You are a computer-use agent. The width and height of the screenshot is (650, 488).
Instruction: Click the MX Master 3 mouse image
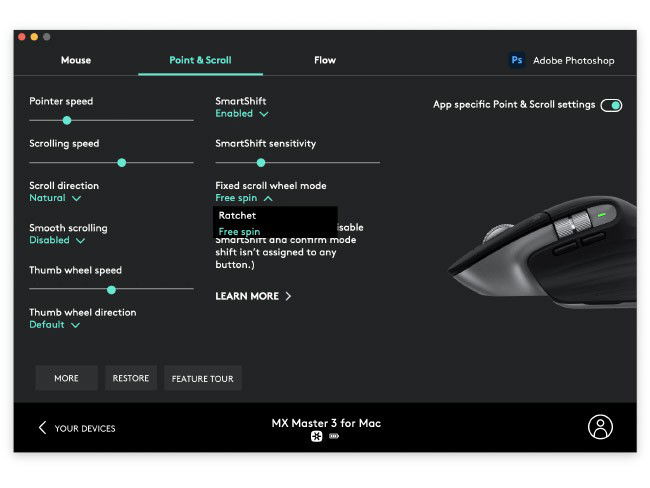click(x=543, y=253)
